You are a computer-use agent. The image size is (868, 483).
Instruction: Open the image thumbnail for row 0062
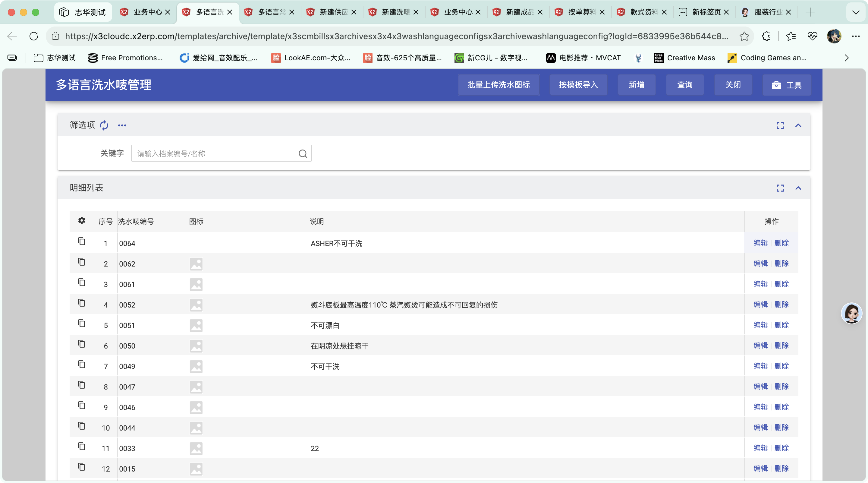click(x=196, y=264)
